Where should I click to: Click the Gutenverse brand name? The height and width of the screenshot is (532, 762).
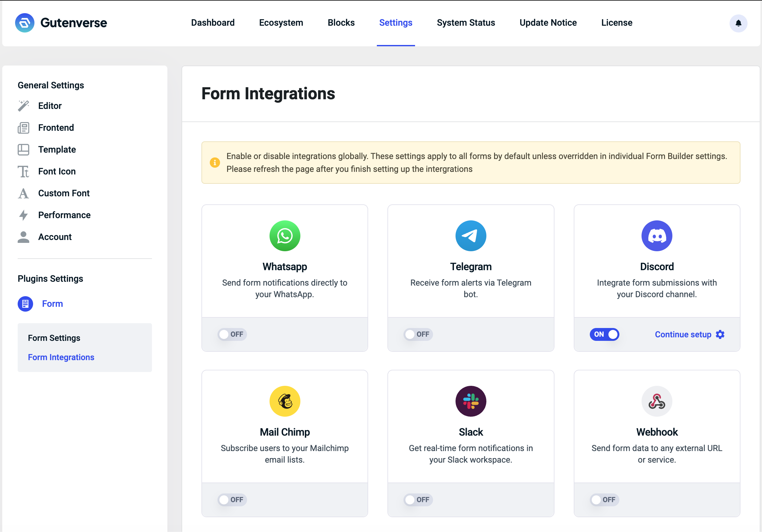pos(74,23)
